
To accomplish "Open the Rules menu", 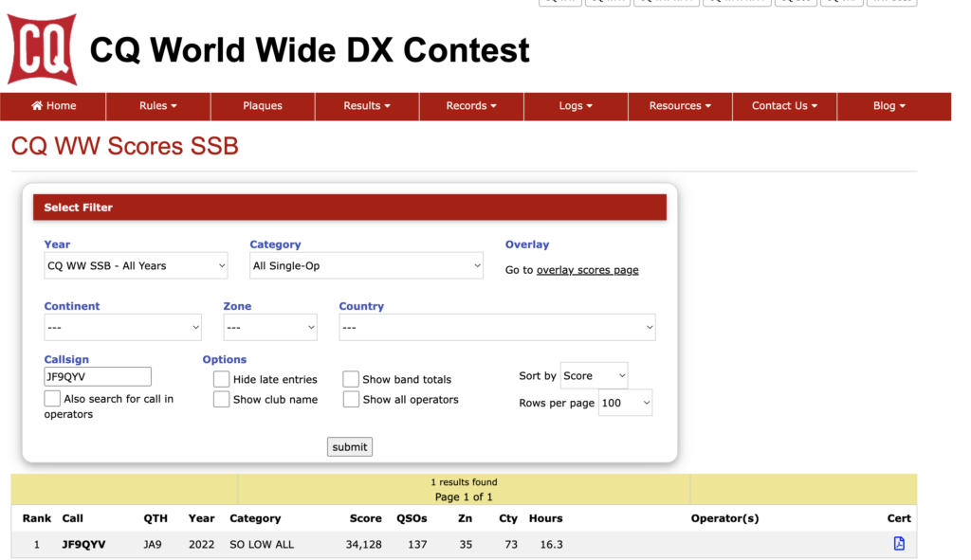I will coord(158,106).
